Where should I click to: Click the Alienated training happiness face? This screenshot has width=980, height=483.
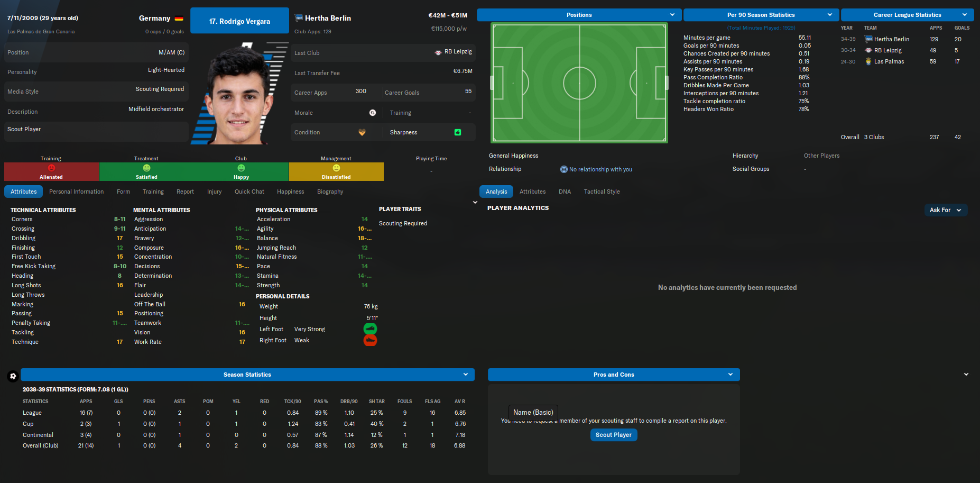click(51, 168)
